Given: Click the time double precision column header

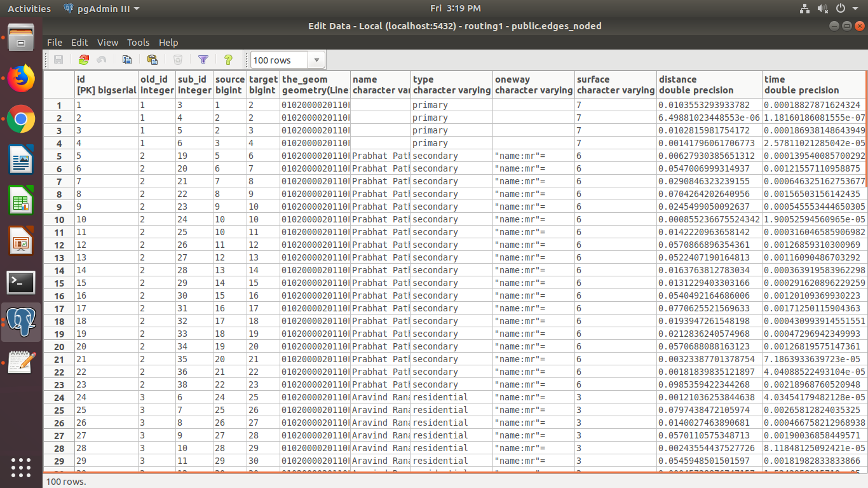Looking at the screenshot, I should [x=815, y=85].
